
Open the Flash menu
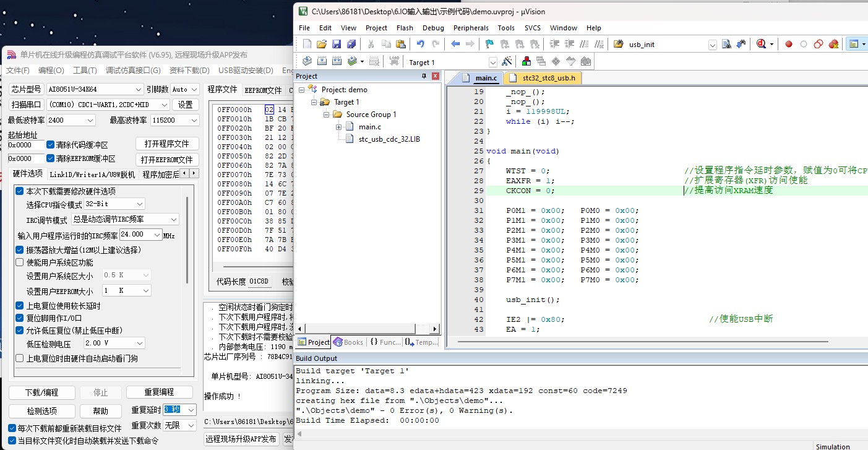(x=405, y=28)
